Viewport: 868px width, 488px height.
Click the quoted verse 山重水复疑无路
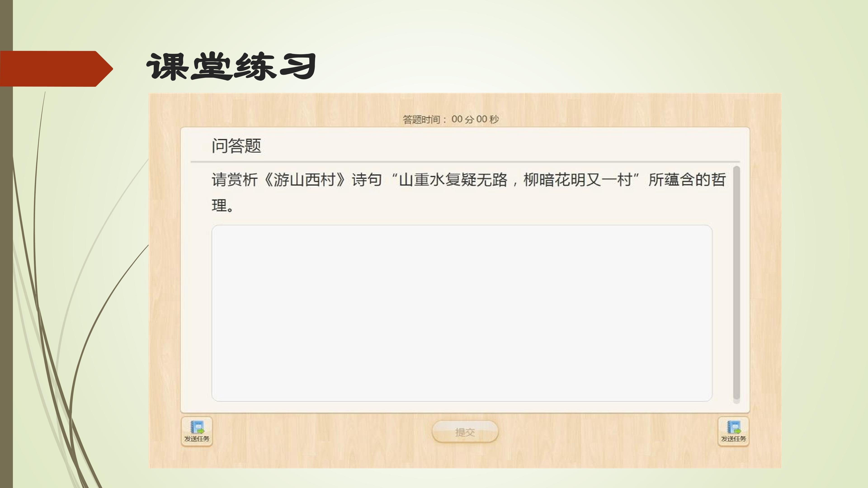pos(453,180)
